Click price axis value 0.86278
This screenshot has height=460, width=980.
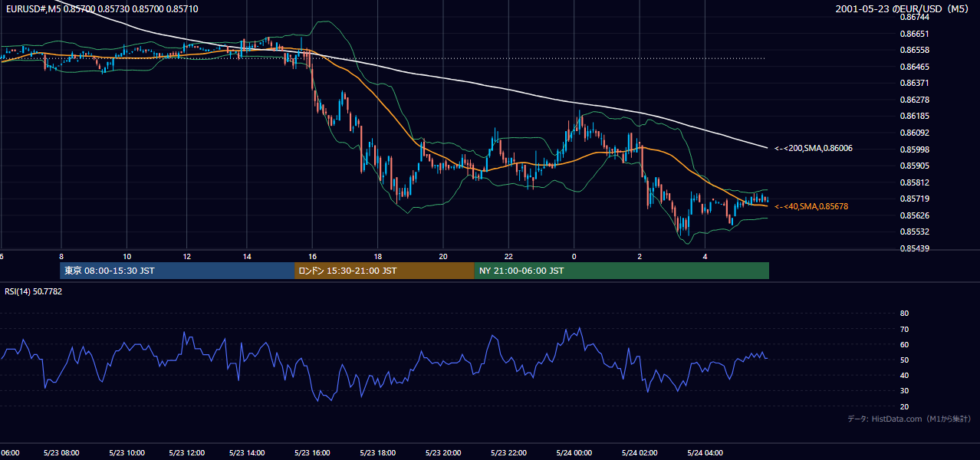tap(914, 100)
